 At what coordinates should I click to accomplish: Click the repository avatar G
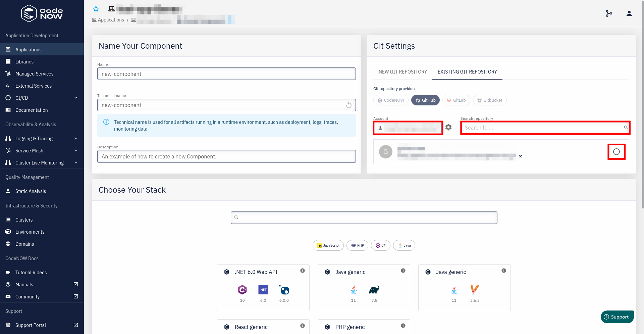coord(386,152)
